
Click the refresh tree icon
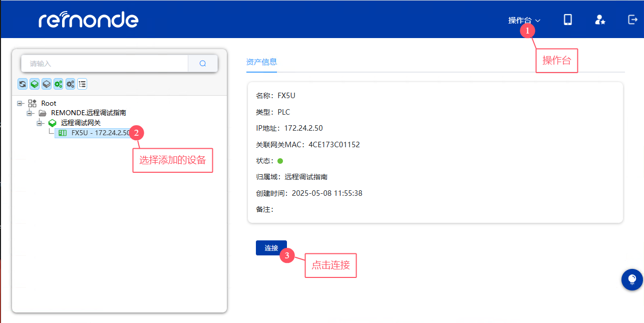[23, 84]
